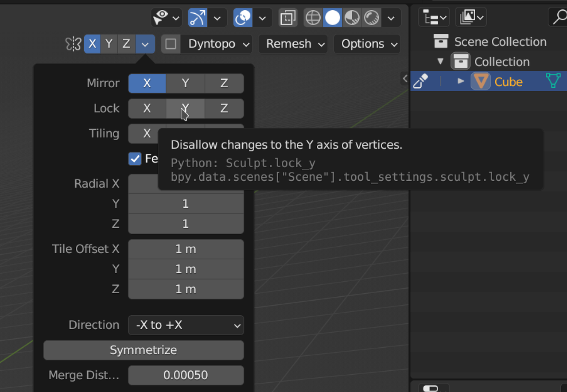Open the outliner display mode icon
This screenshot has height=392, width=567.
434,18
